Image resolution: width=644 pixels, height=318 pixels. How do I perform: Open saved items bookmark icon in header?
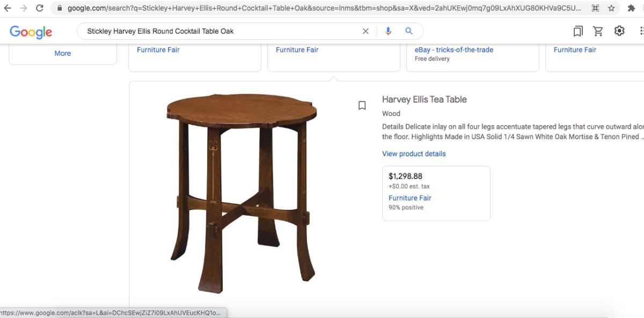tap(578, 31)
